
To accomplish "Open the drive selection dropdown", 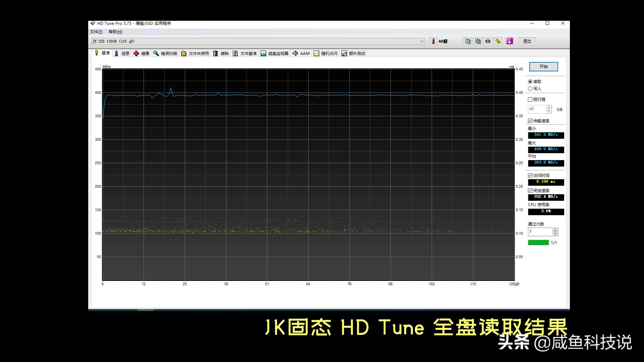I will coord(422,41).
